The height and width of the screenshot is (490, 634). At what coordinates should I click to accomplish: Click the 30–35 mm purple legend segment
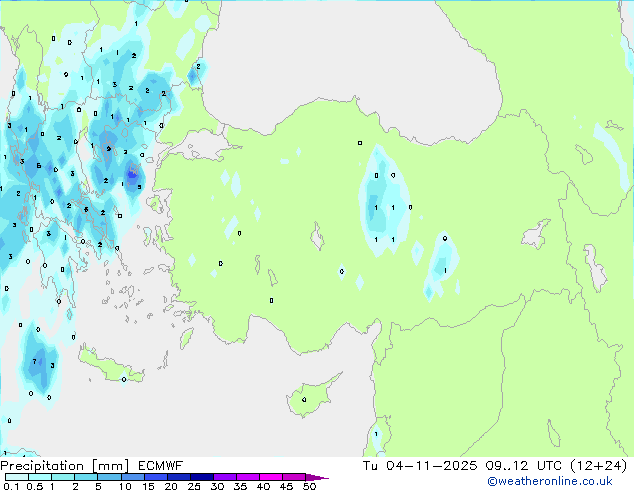225,477
